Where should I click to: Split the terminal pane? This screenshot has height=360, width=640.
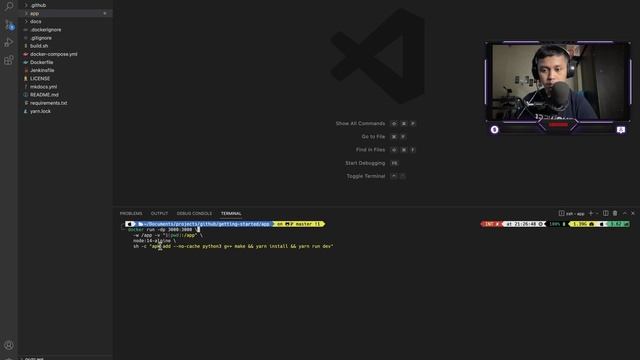click(606, 213)
